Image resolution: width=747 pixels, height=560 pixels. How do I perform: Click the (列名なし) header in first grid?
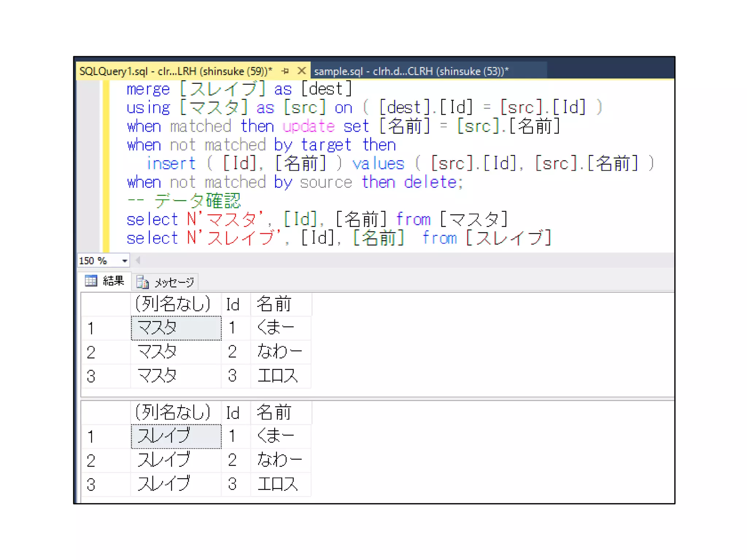[x=173, y=304]
